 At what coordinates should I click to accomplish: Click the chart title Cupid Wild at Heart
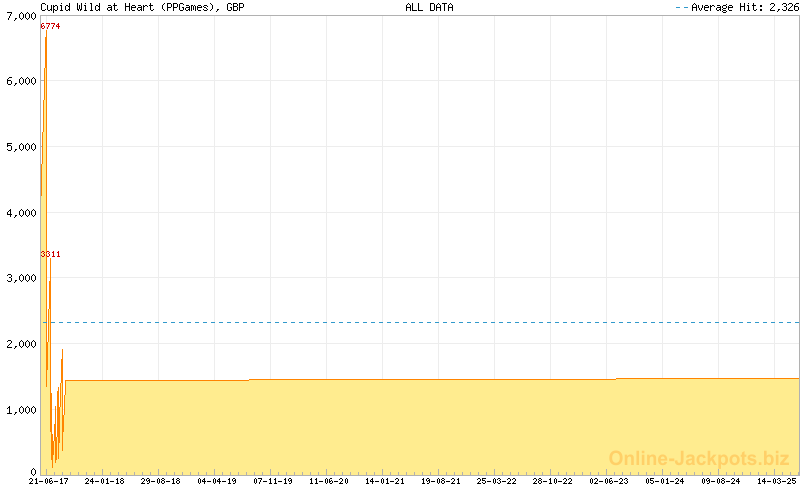pos(142,7)
